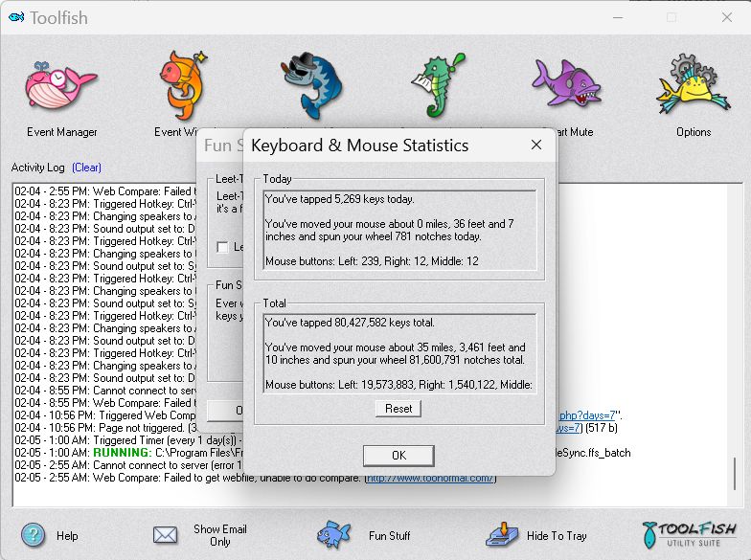Click the Help question mark icon
Screen dimensions: 751x560
click(33, 535)
